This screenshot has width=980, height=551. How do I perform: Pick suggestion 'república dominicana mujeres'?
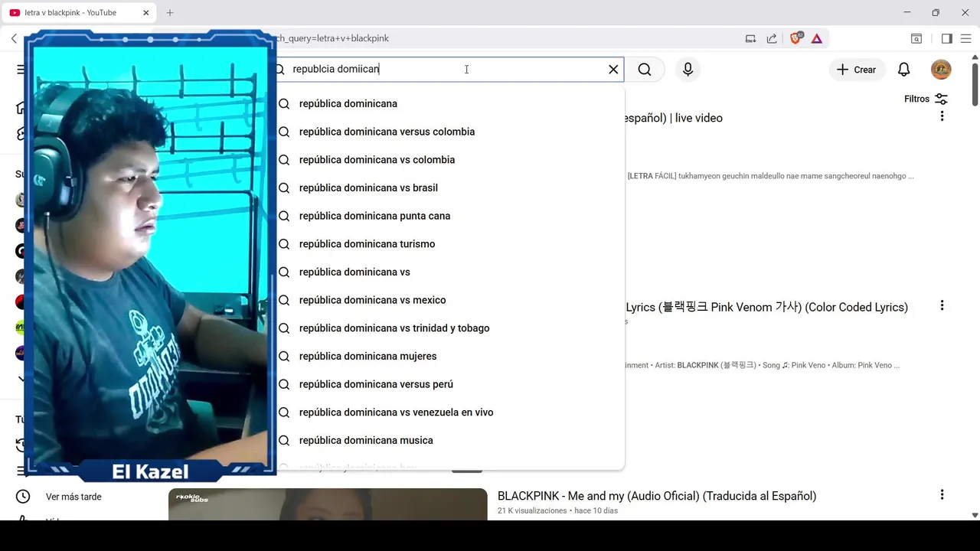click(450, 356)
